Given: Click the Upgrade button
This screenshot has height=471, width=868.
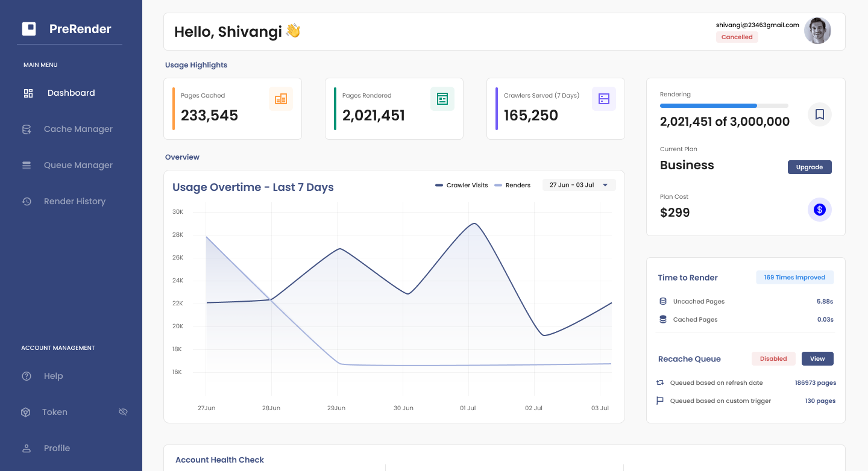Looking at the screenshot, I should pos(810,167).
